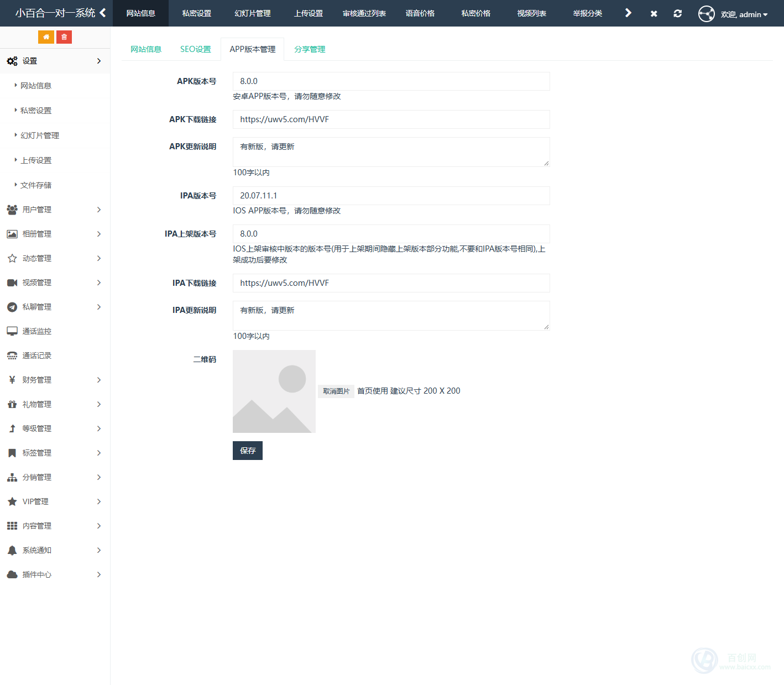Click the 保存 button

pos(248,451)
